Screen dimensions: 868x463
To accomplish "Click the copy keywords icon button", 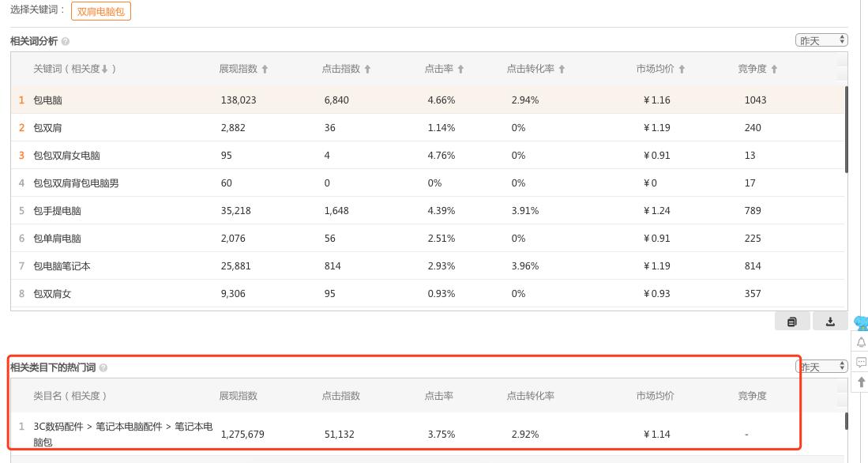I will [x=792, y=322].
